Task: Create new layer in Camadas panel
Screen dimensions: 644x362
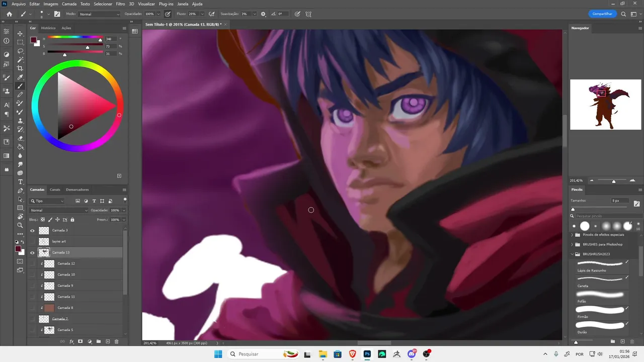Action: [108, 341]
